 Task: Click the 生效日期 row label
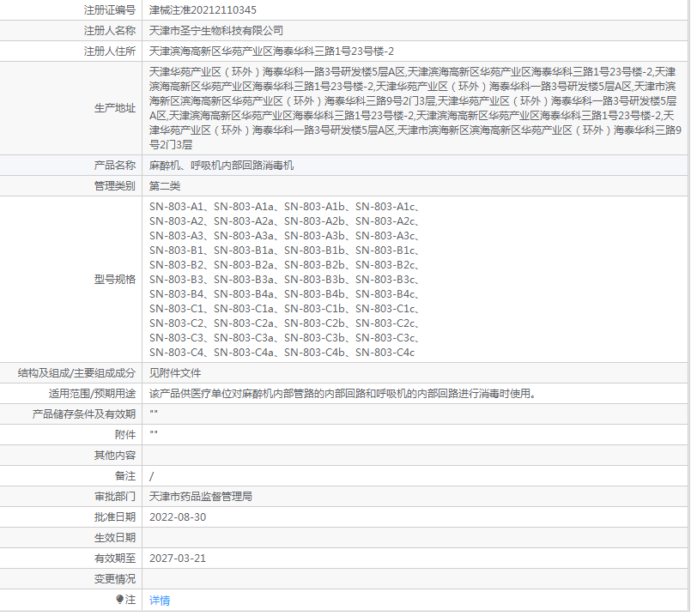point(114,538)
